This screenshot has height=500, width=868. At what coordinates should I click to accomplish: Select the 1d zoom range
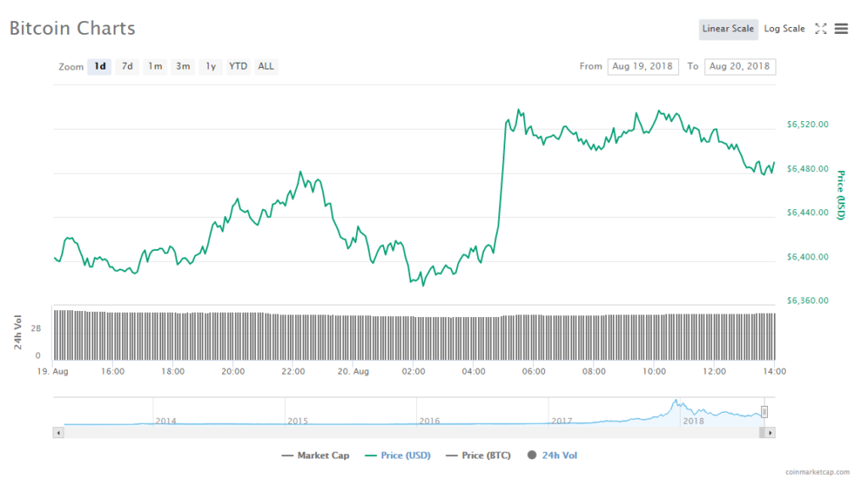100,66
